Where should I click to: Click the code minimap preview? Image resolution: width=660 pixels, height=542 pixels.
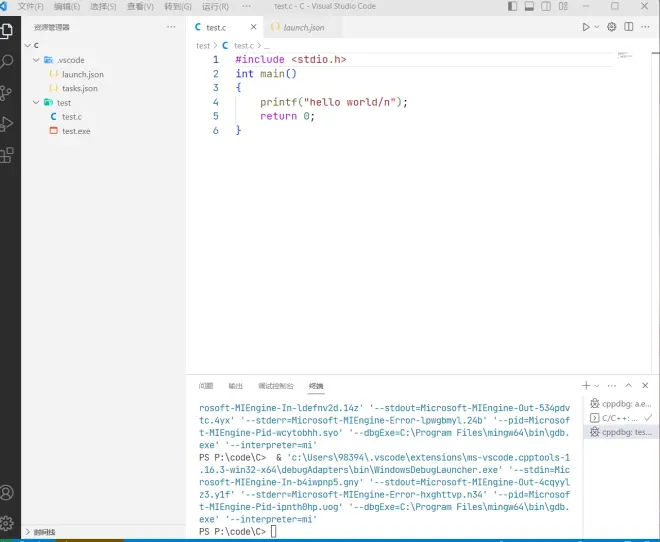coord(626,55)
